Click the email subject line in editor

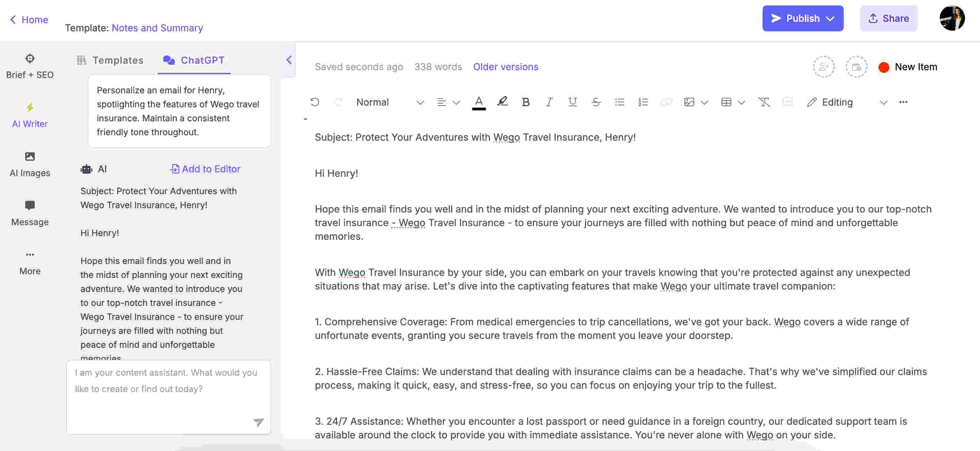pyautogui.click(x=475, y=137)
